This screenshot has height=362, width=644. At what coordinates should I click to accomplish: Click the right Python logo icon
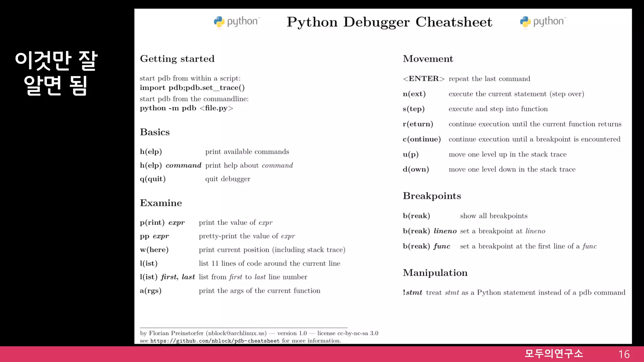coord(525,22)
